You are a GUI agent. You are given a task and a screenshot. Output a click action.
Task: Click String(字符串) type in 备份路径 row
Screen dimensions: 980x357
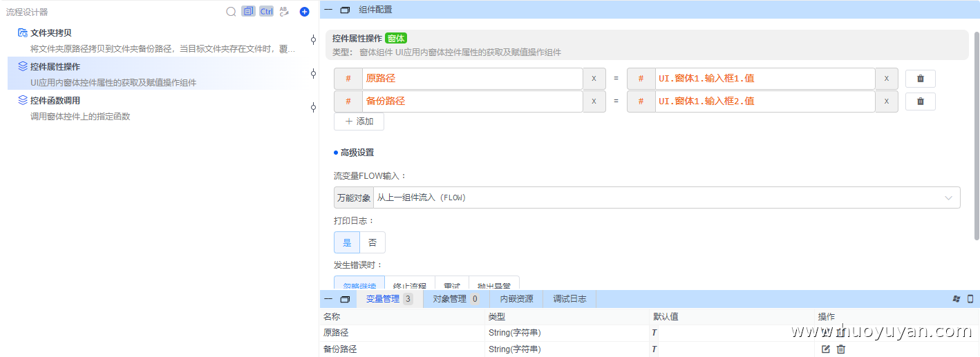point(515,349)
